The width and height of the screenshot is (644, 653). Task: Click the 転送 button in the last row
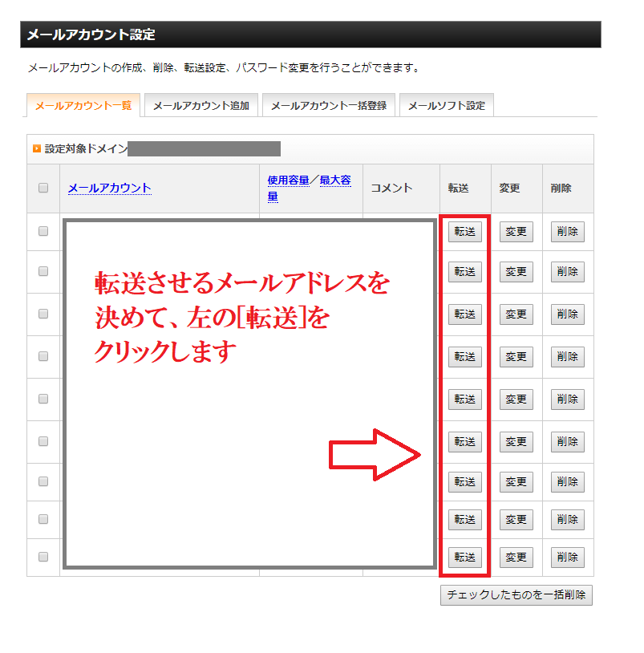pos(465,558)
